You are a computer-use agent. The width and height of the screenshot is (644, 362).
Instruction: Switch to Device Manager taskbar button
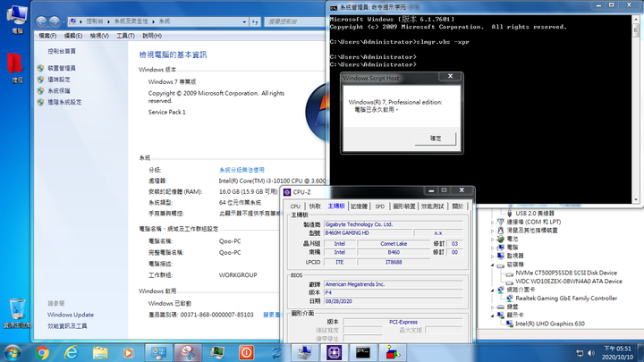pyautogui.click(x=304, y=352)
